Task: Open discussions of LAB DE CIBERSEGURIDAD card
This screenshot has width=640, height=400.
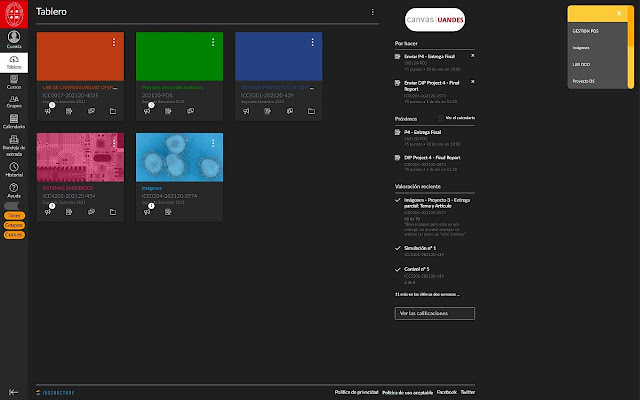Action: (x=91, y=111)
